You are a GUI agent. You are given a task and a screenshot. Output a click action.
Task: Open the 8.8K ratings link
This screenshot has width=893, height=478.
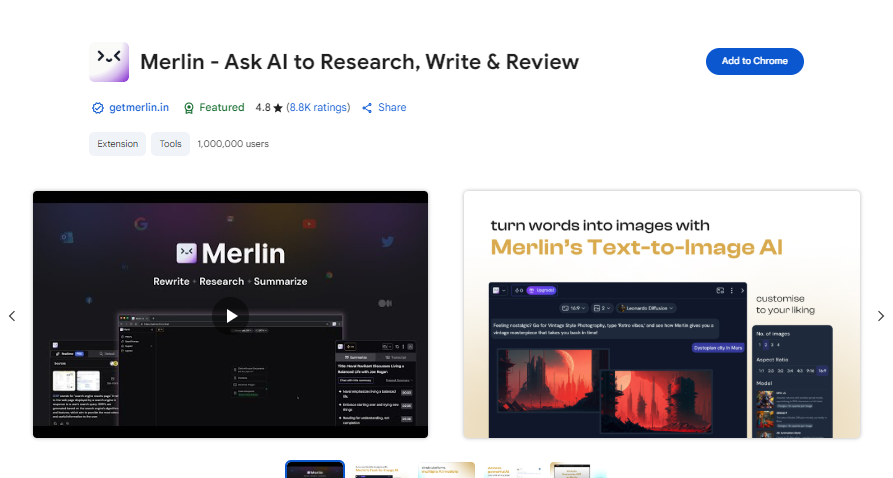point(318,107)
